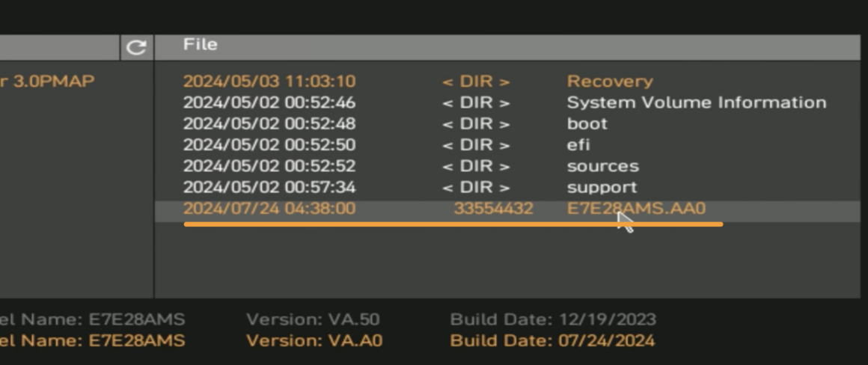Click the Version VA.A0 label
The height and width of the screenshot is (365, 868).
pyautogui.click(x=314, y=341)
